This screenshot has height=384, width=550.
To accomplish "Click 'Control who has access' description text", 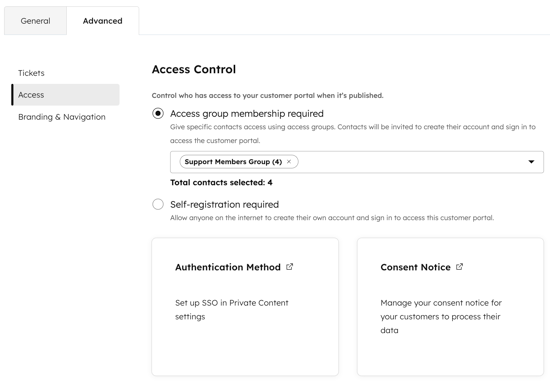I will coord(267,95).
